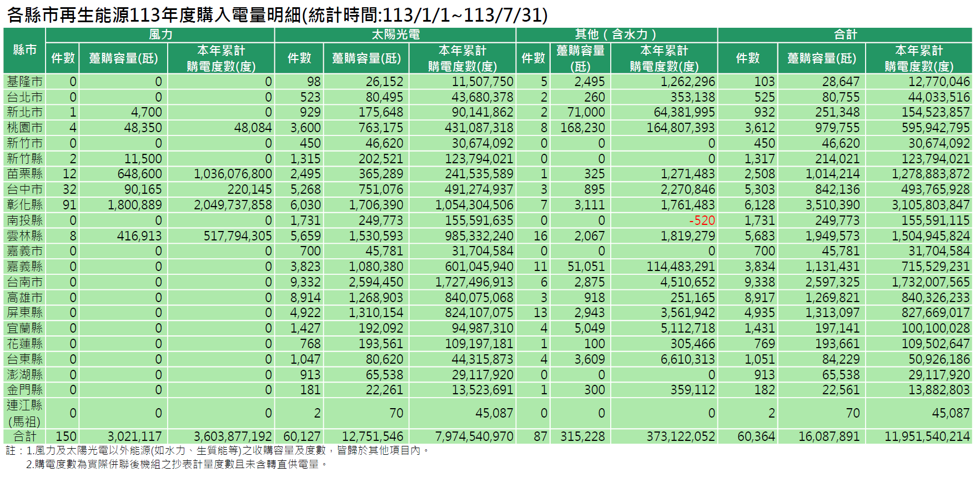The width and height of the screenshot is (980, 477).
Task: Click the value 64,381,995 in 新北市 row
Action: [684, 112]
